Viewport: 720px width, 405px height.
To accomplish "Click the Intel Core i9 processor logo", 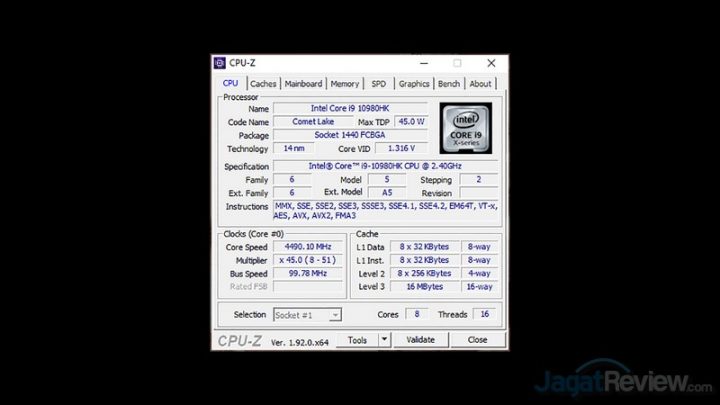I will coord(466,128).
